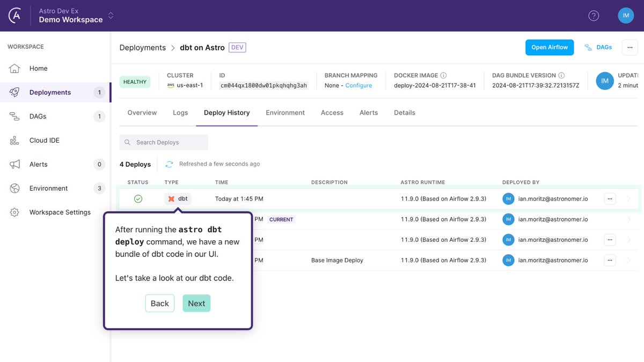
Task: Expand the Base Image Deploy row chevron
Action: 629,260
